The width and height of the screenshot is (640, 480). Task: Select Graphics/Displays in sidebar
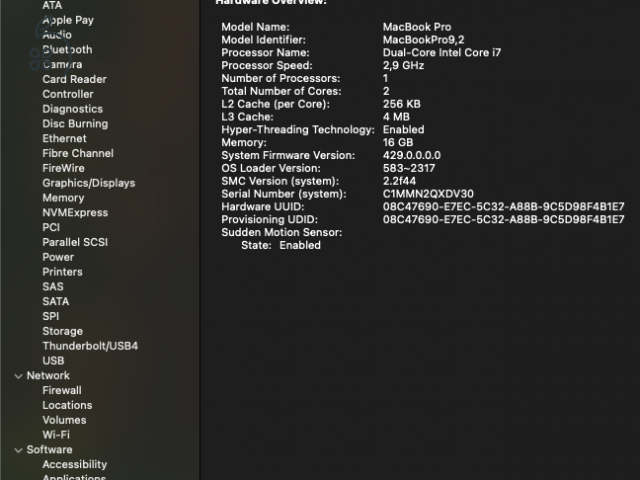[89, 183]
